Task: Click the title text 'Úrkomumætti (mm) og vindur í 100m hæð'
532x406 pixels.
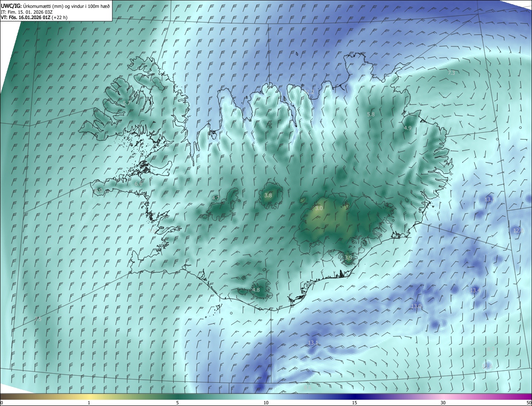Action: [x=66, y=6]
